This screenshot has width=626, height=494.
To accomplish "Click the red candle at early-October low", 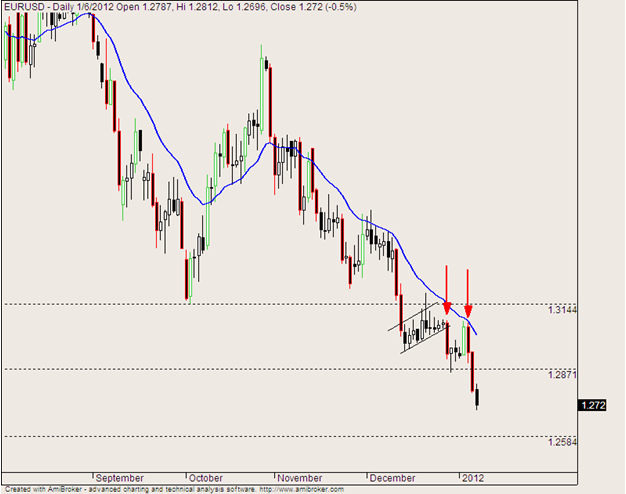I will (186, 278).
